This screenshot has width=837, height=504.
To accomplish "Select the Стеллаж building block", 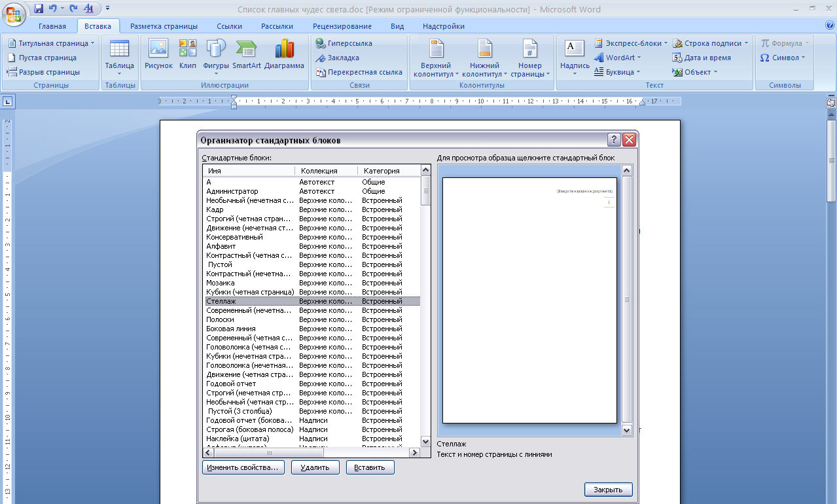I will pos(312,301).
